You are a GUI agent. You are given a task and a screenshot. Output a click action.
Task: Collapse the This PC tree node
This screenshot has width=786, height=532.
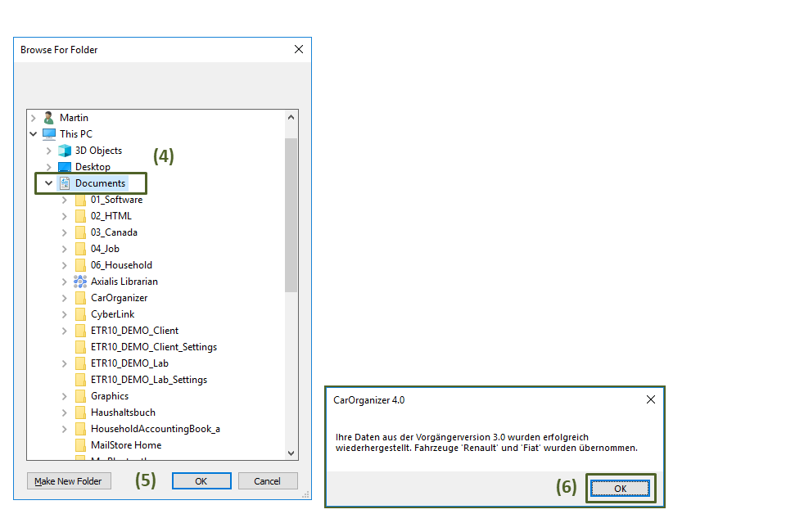pos(34,134)
